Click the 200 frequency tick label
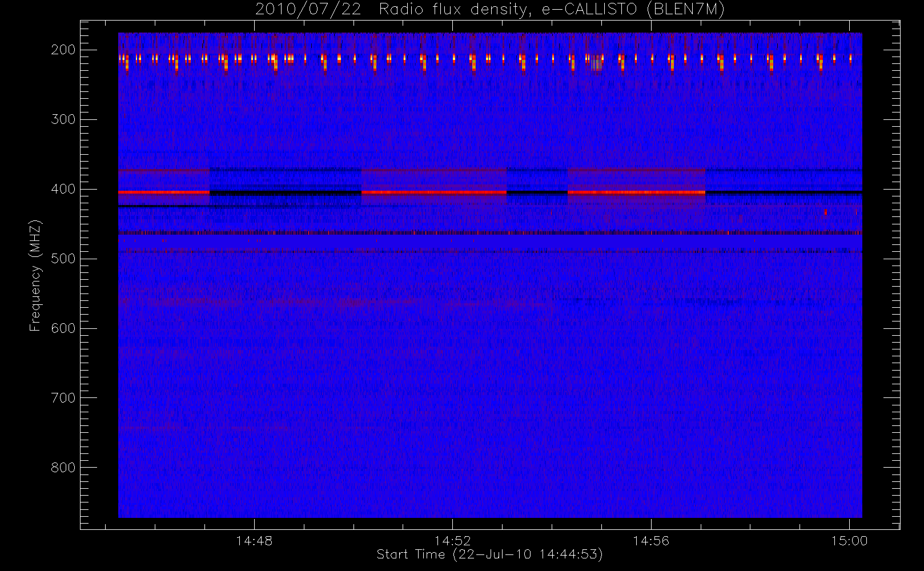The image size is (924, 571). pos(63,50)
